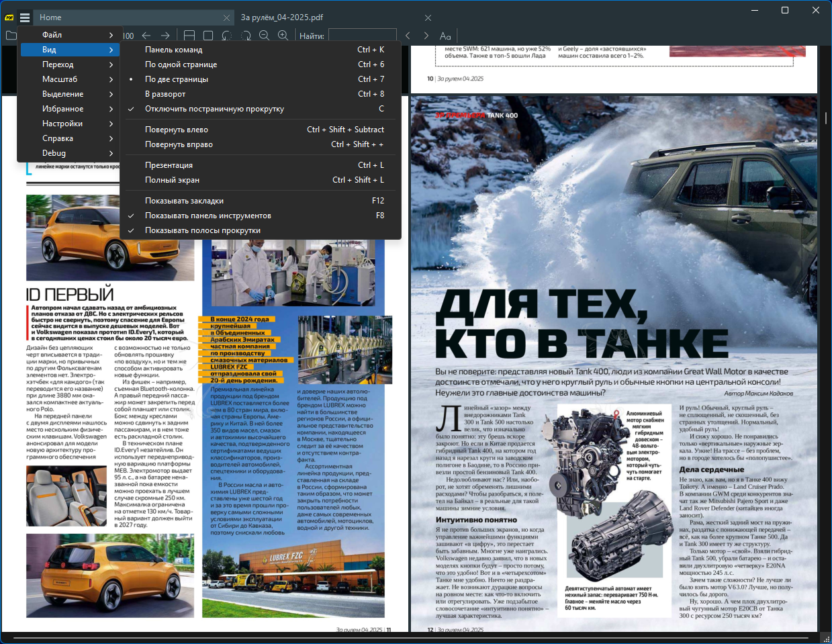Go to next search result arrow
Screen dimensions: 832x644
426,36
